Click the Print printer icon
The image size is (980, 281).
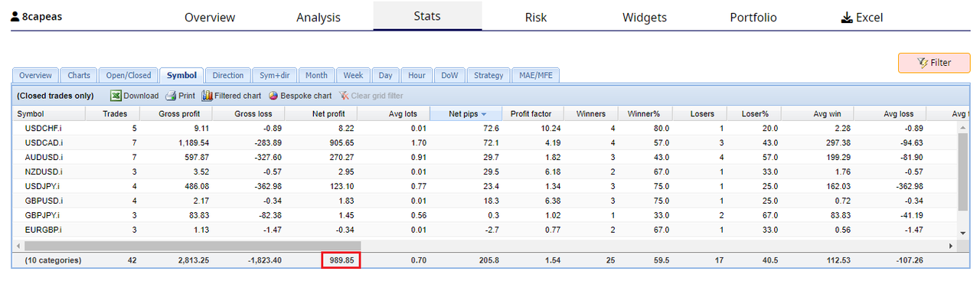pos(171,96)
